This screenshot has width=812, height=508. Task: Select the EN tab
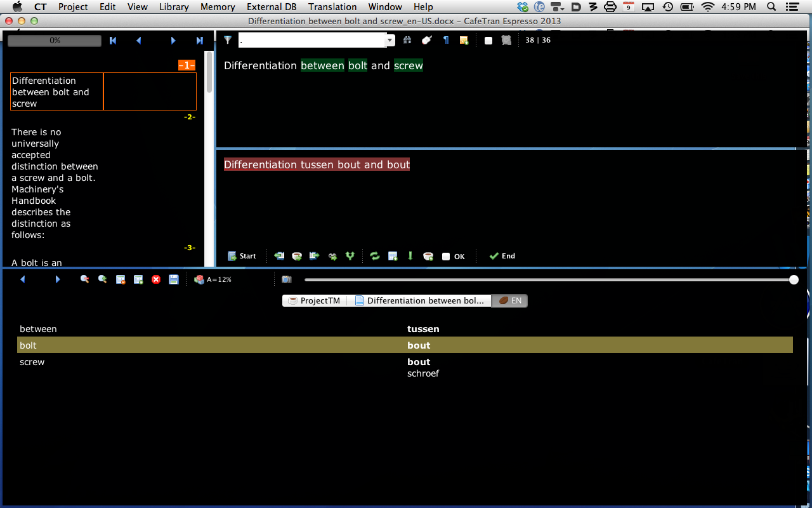click(510, 301)
